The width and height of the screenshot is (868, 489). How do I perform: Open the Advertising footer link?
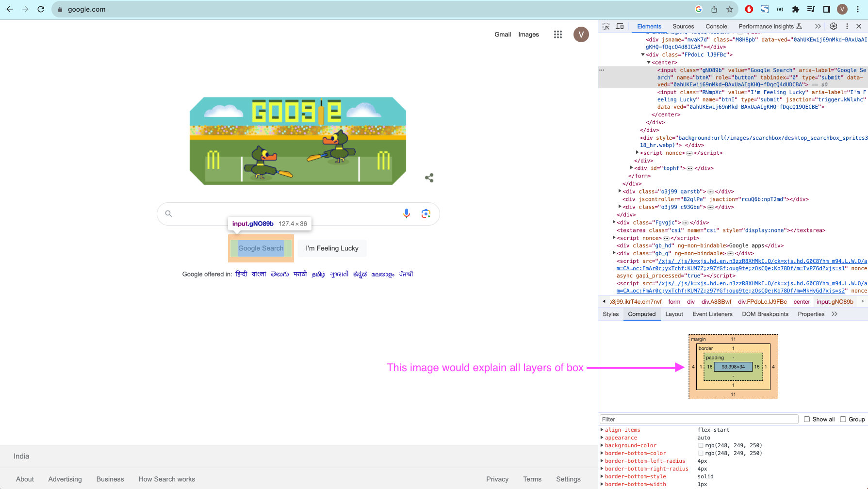65,479
